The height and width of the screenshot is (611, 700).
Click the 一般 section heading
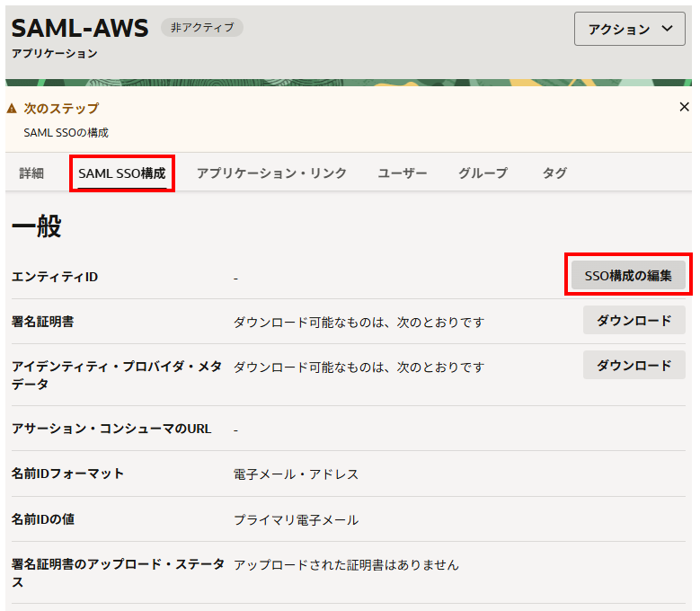tap(36, 226)
